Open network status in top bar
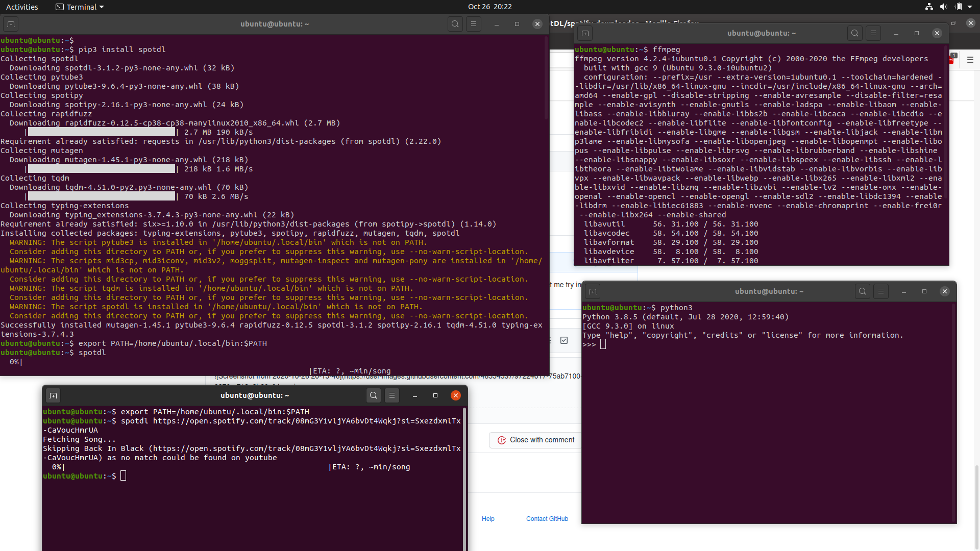Image resolution: width=980 pixels, height=551 pixels. click(929, 7)
